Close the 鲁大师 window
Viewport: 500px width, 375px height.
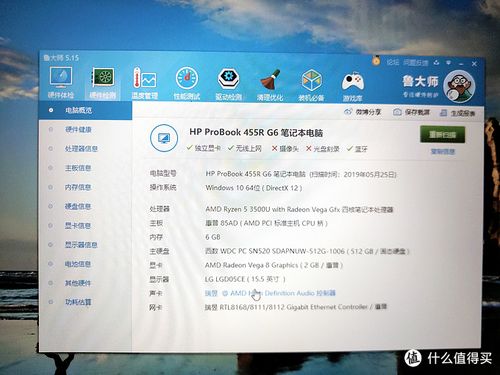(474, 63)
